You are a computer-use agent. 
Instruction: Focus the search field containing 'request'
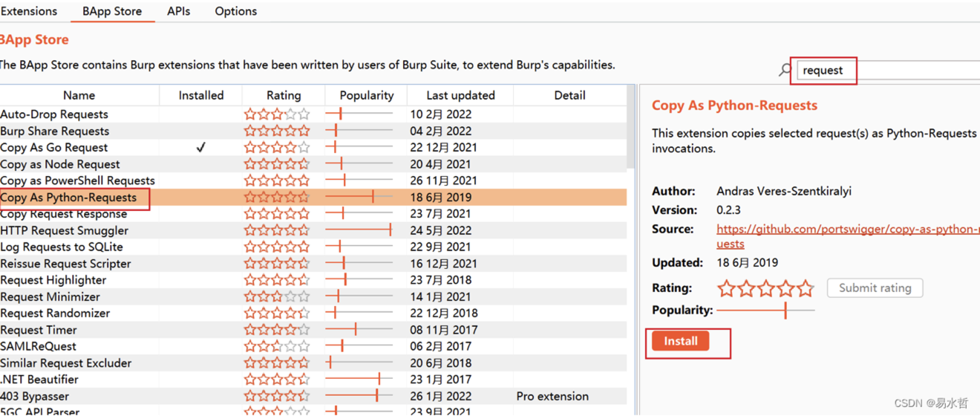click(889, 70)
